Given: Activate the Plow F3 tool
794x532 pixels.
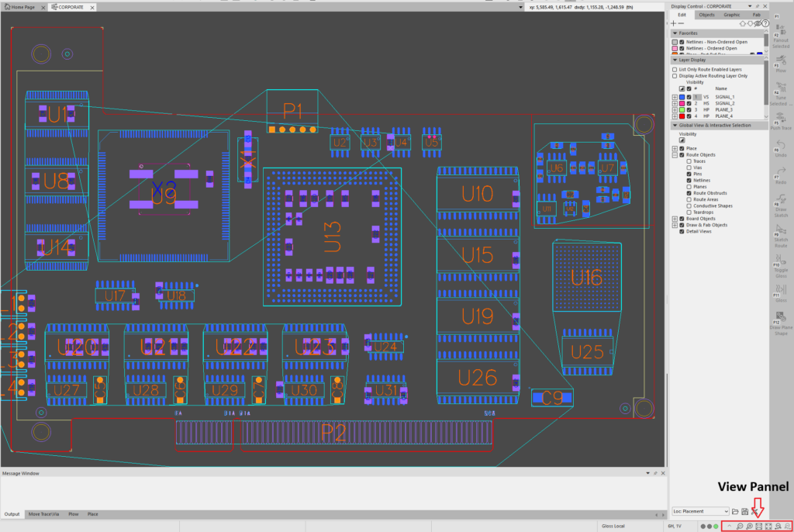Looking at the screenshot, I should [x=781, y=64].
